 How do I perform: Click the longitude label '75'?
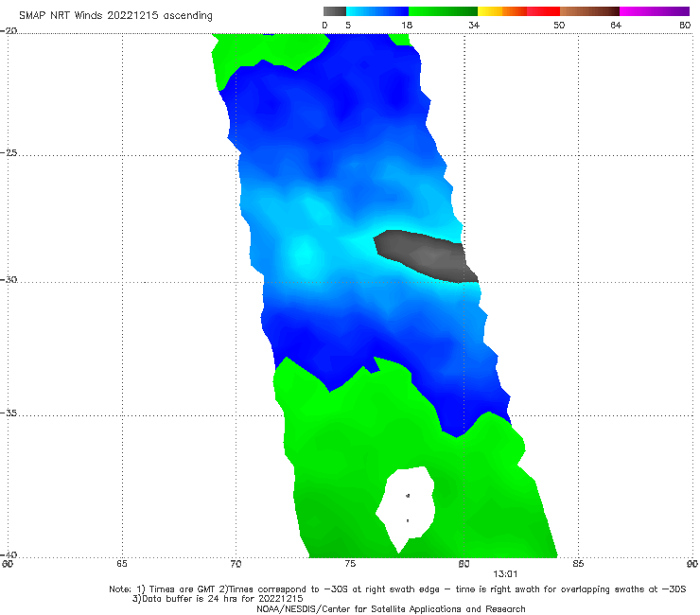coord(350,564)
